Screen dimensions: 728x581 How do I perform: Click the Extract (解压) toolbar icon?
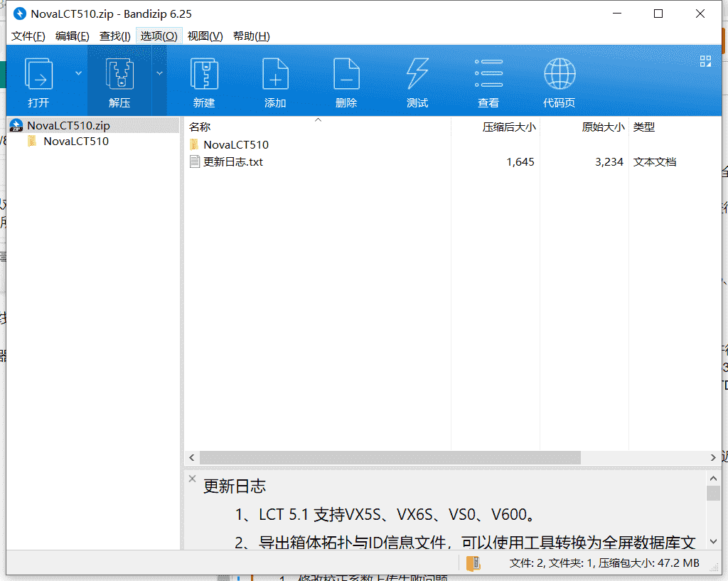click(x=119, y=73)
